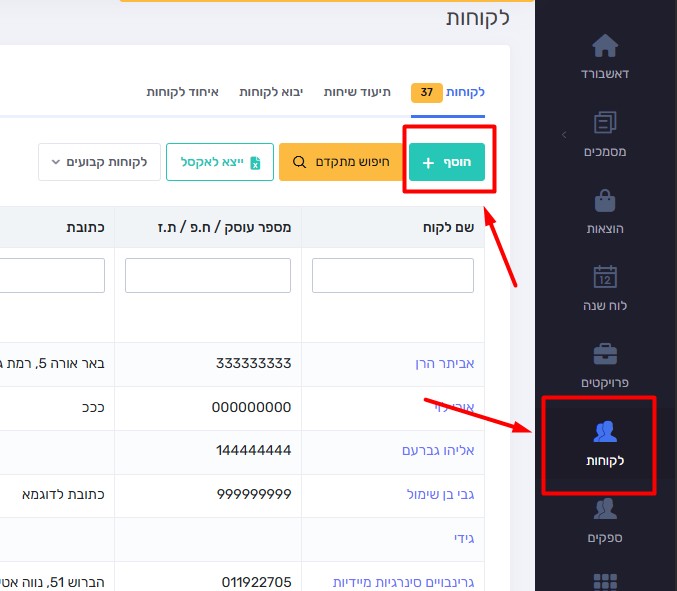Open the Dashboard (דאשבורד) home icon

(605, 47)
